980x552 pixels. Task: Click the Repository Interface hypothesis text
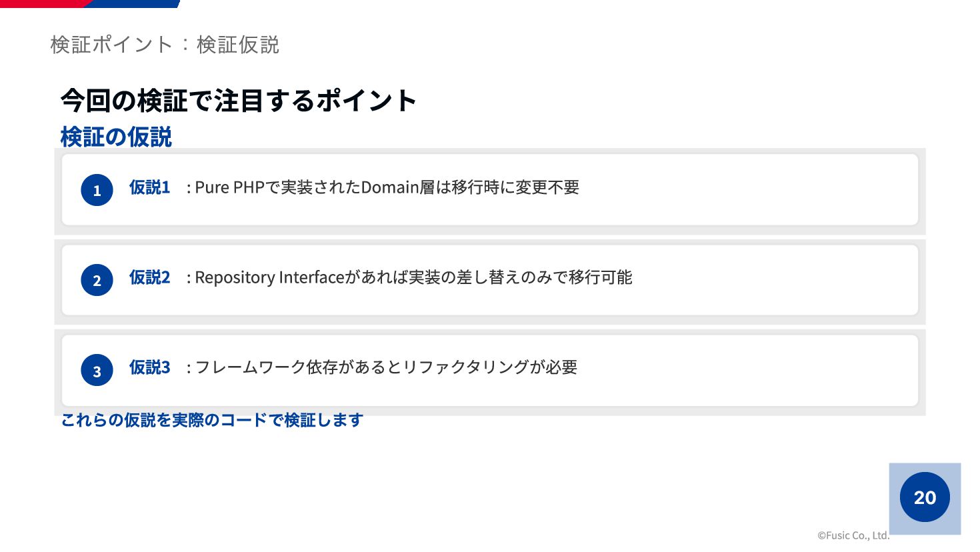409,277
